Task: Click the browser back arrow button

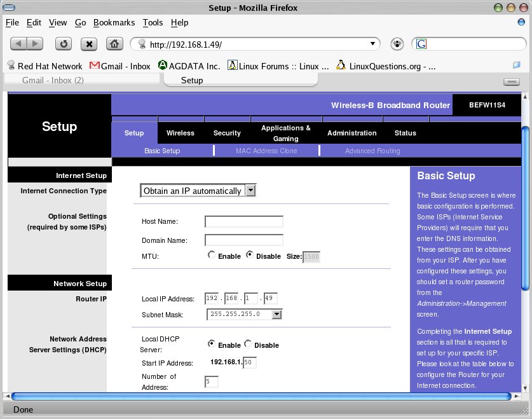Action: [x=19, y=44]
